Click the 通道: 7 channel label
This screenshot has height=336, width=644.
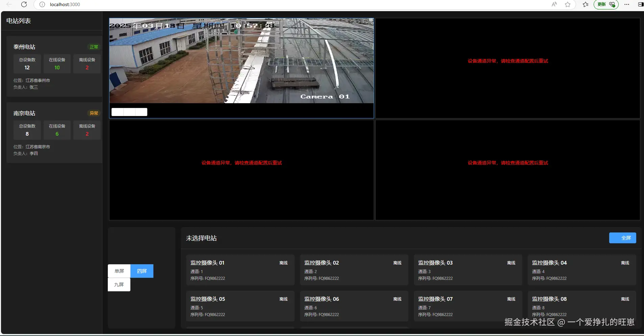pyautogui.click(x=424, y=308)
